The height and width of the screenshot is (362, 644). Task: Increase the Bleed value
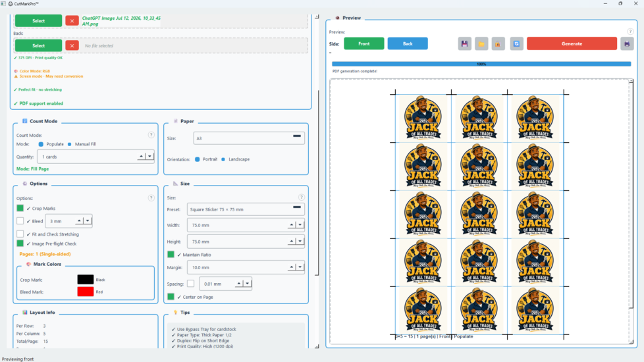[x=79, y=220]
